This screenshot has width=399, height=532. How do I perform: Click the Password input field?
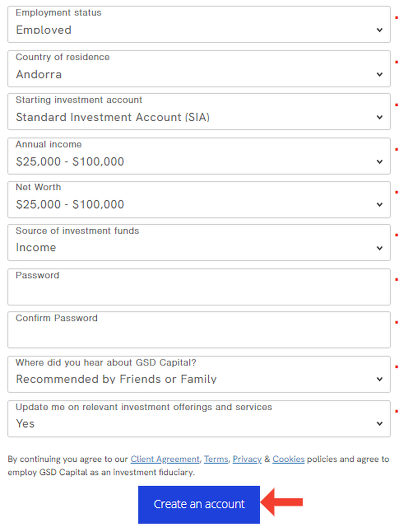pyautogui.click(x=199, y=287)
